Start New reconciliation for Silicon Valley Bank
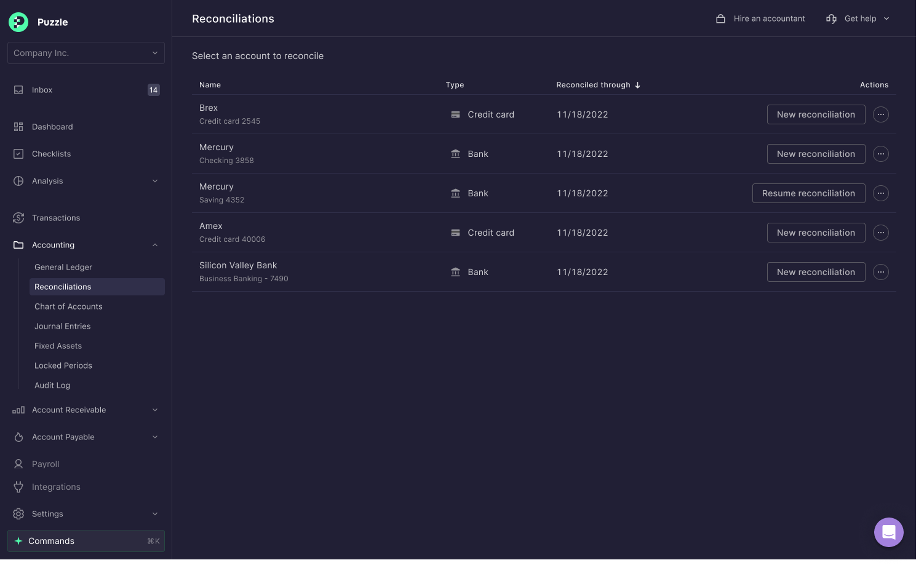The width and height of the screenshot is (924, 568). pos(816,272)
